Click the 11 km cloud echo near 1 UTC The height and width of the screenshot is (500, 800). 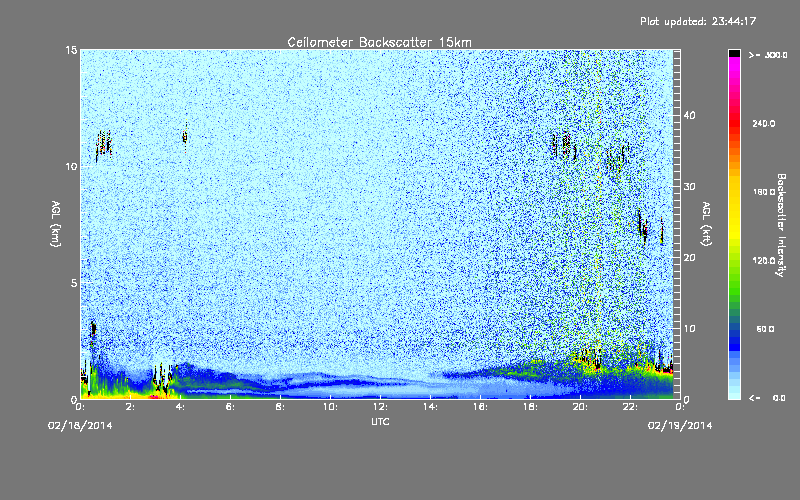(104, 145)
